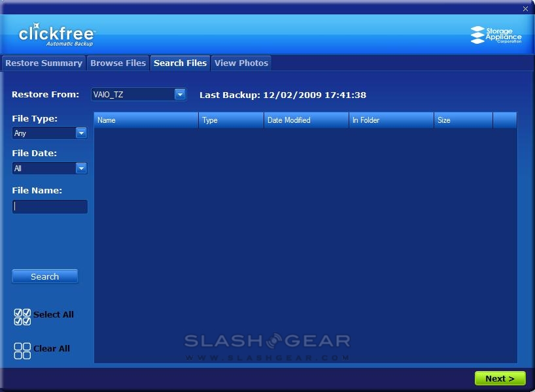Image resolution: width=535 pixels, height=392 pixels.
Task: Expand the File Date dropdown
Action: 81,169
